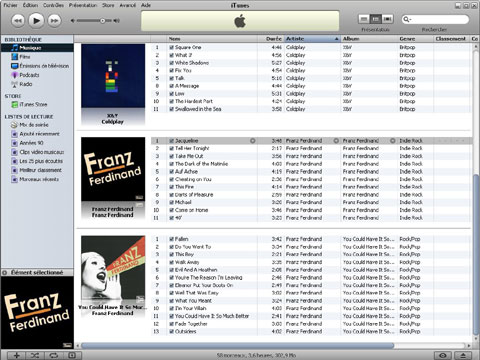This screenshot has height=360, width=480.
Task: Click the add playlist plus button
Action: (x=16, y=355)
